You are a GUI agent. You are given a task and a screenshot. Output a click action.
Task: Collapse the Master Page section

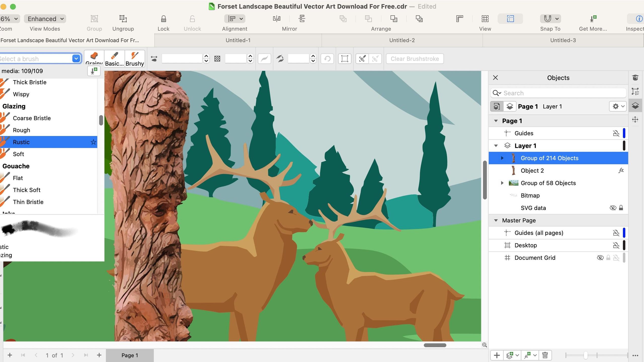click(496, 220)
